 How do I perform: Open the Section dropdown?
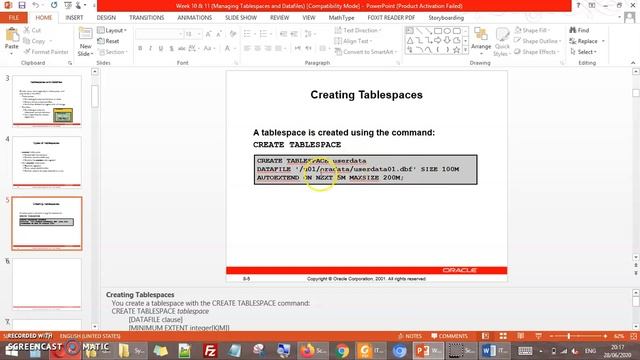(113, 52)
